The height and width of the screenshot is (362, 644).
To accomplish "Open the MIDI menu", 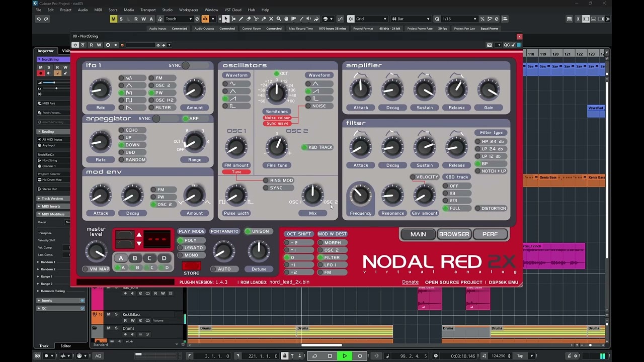I will click(98, 10).
